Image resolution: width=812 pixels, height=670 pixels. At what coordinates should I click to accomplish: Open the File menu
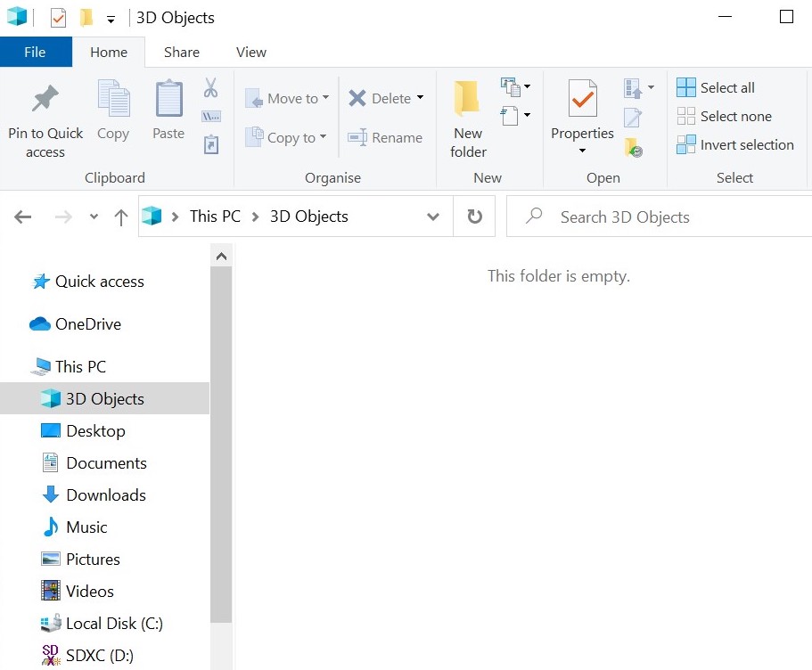[36, 53]
